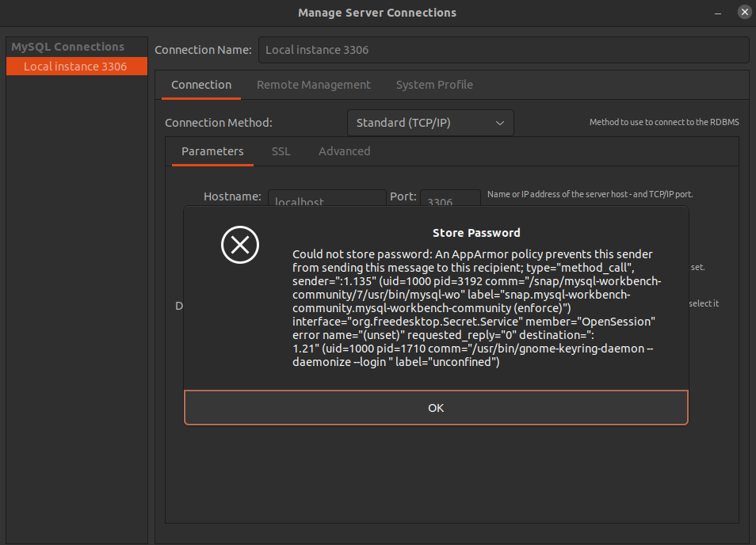The height and width of the screenshot is (545, 756).
Task: Open the System Profile tab
Action: (434, 85)
